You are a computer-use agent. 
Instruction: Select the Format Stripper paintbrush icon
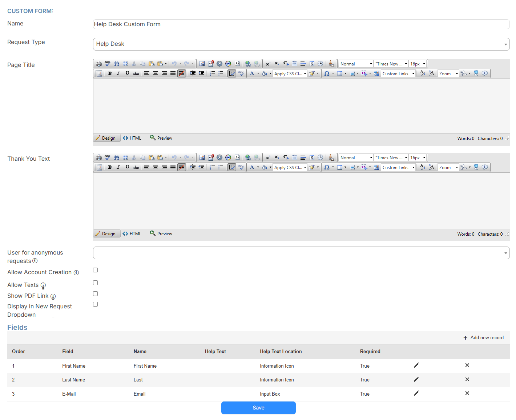click(x=313, y=73)
